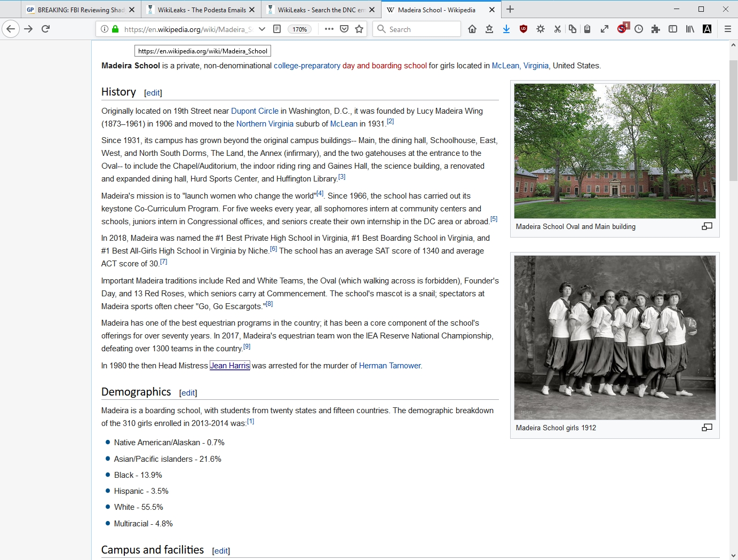
Task: Open the Library books icon
Action: tap(690, 29)
